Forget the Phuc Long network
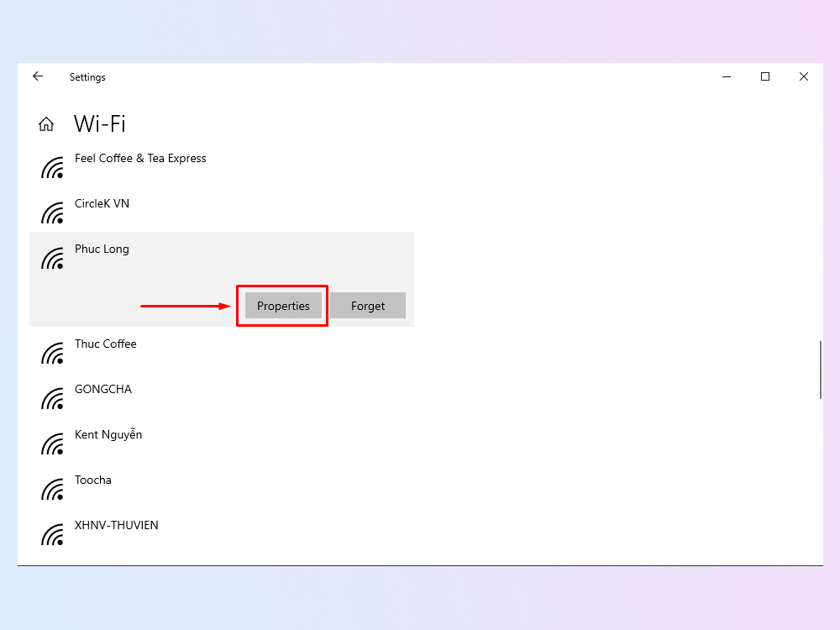 pyautogui.click(x=368, y=306)
